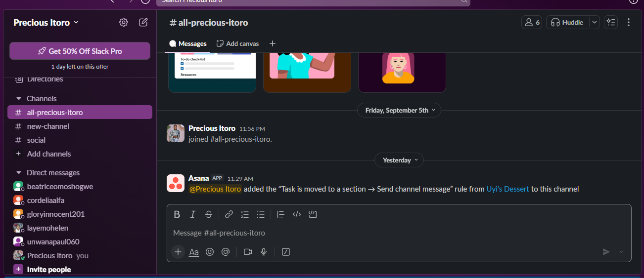Viewport: 644px width, 278px height.
Task: Click the 11:56 PM message timestamp
Action: [252, 129]
